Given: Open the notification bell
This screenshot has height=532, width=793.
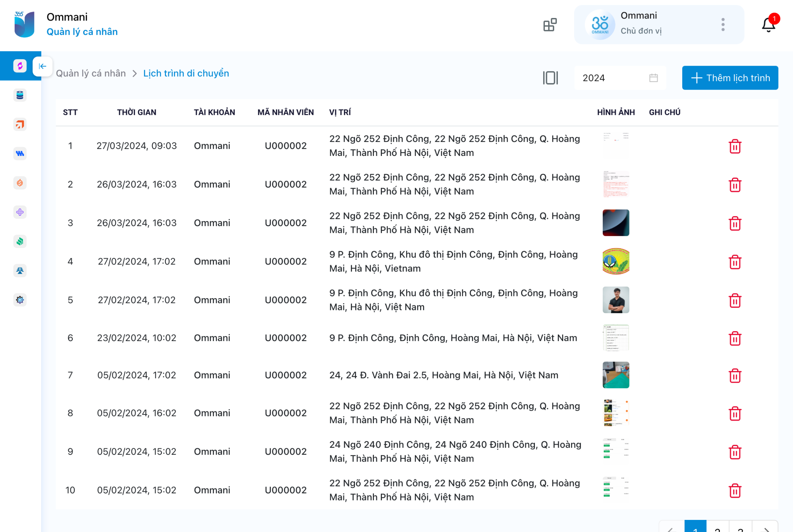Looking at the screenshot, I should tap(768, 24).
